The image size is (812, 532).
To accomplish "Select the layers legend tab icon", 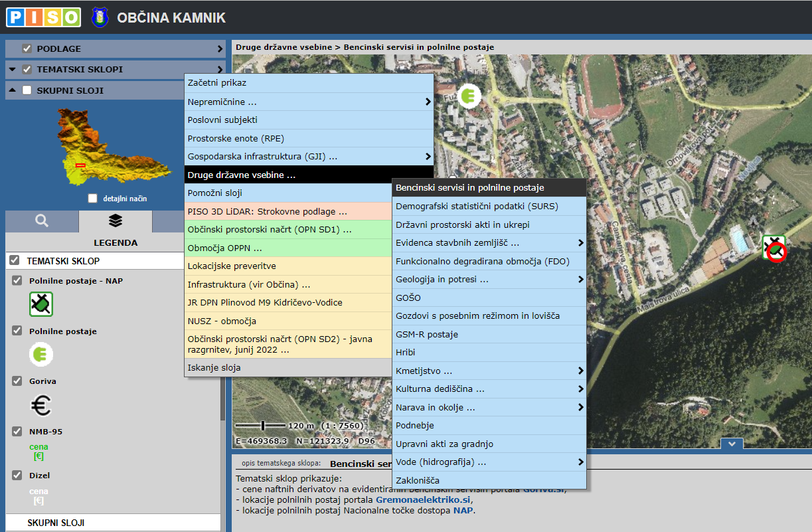I will click(x=115, y=221).
